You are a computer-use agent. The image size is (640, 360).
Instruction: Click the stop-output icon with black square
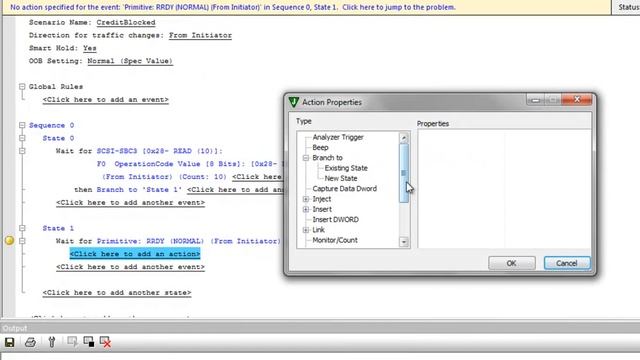point(89,342)
